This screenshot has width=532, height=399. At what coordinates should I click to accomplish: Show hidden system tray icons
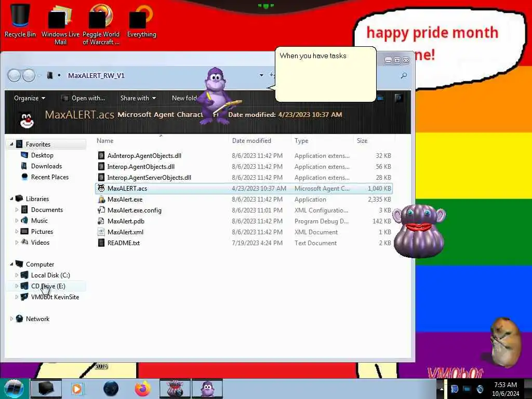(441, 389)
